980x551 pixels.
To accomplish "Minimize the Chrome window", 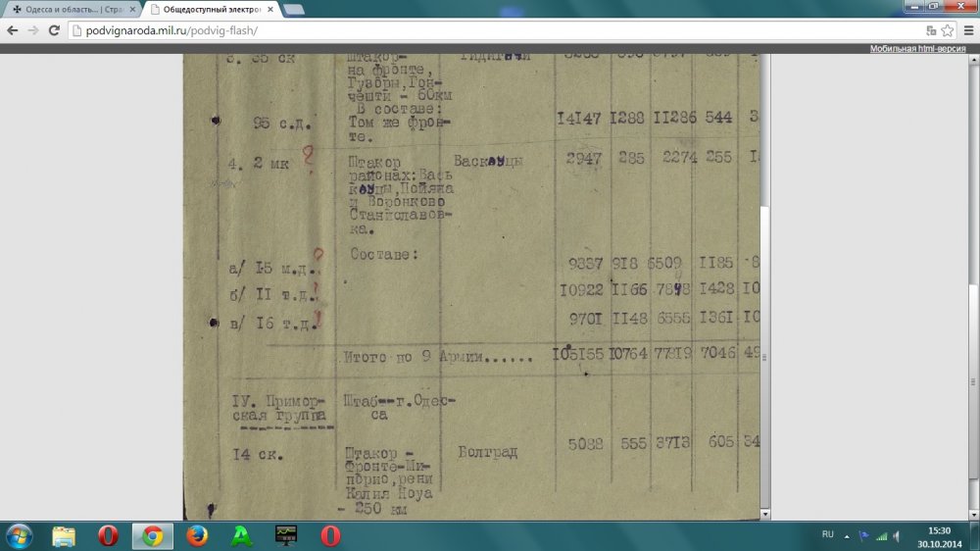I will coord(914,6).
